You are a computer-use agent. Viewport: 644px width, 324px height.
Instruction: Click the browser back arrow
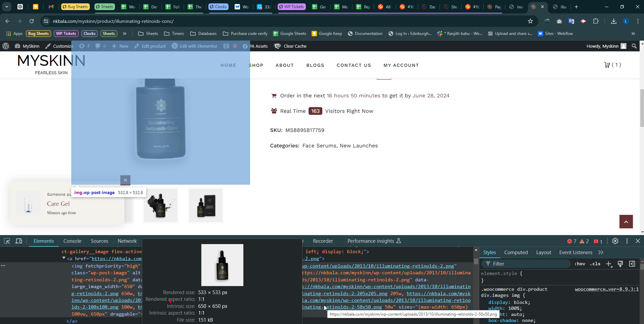point(7,21)
